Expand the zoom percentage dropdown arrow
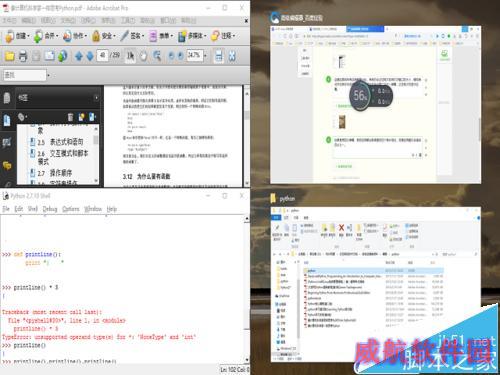This screenshot has width=500, height=375. coord(205,56)
